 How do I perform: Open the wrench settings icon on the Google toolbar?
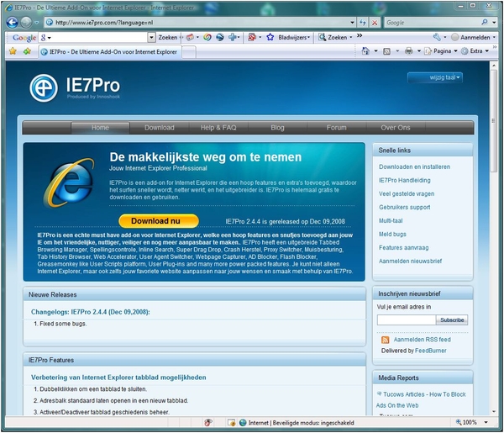(x=437, y=37)
